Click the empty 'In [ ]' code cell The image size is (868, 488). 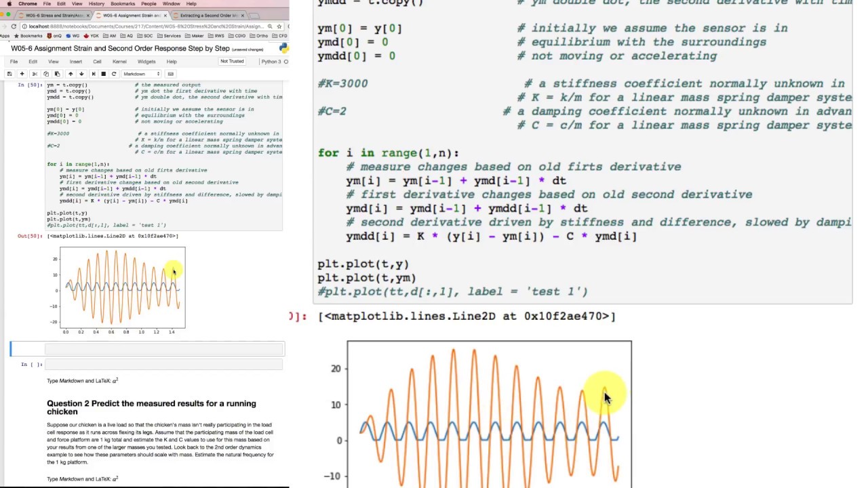click(163, 365)
